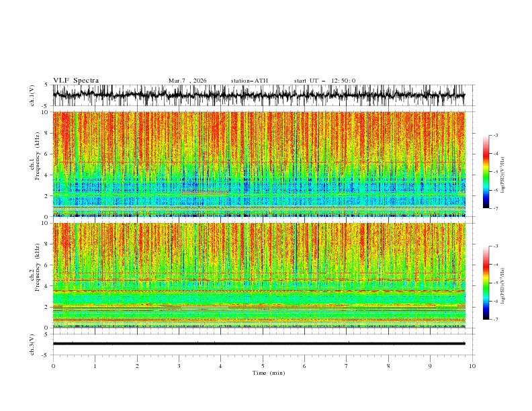
Task: Click the "station=ATH" header label
Action: pos(249,81)
